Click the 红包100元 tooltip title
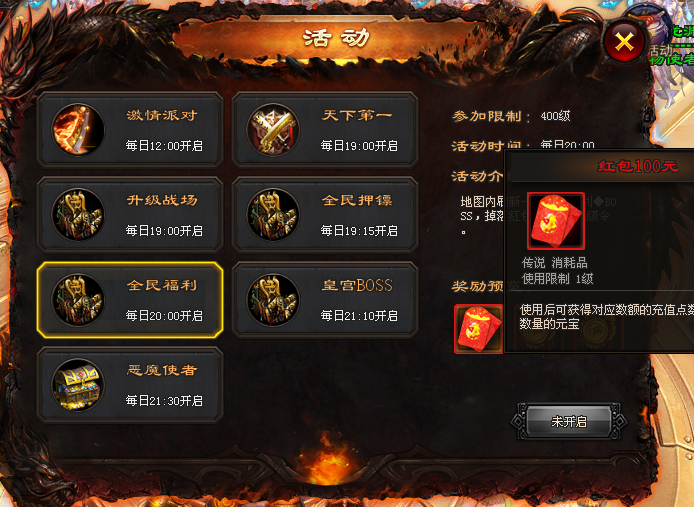 pos(638,166)
